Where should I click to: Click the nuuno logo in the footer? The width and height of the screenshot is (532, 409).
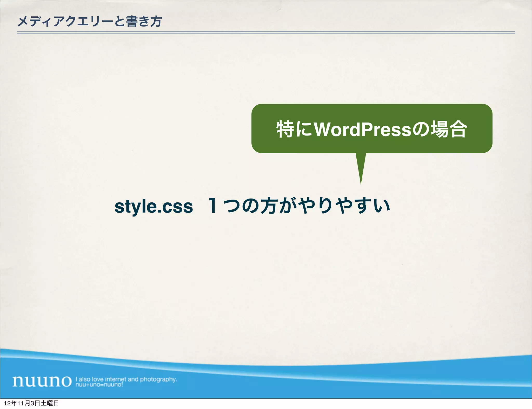click(42, 381)
